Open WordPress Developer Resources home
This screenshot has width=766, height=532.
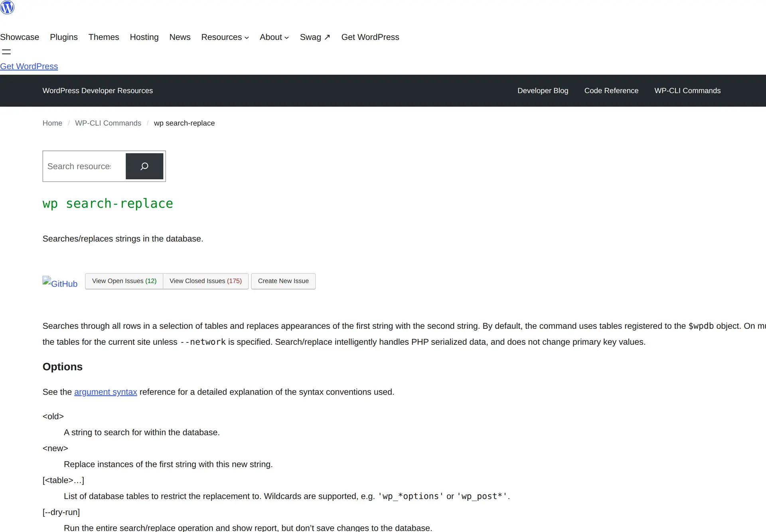(x=98, y=91)
